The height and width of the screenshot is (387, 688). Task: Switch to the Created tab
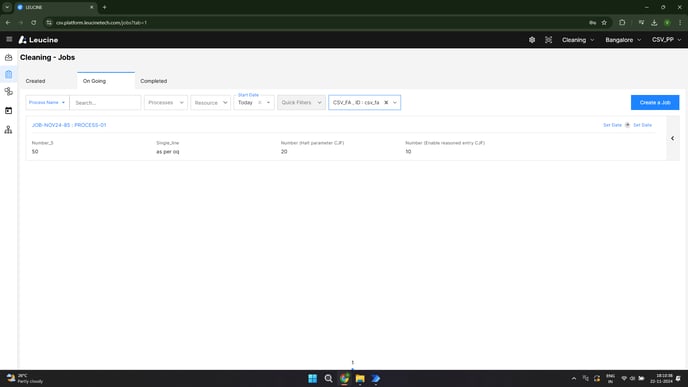click(x=36, y=81)
